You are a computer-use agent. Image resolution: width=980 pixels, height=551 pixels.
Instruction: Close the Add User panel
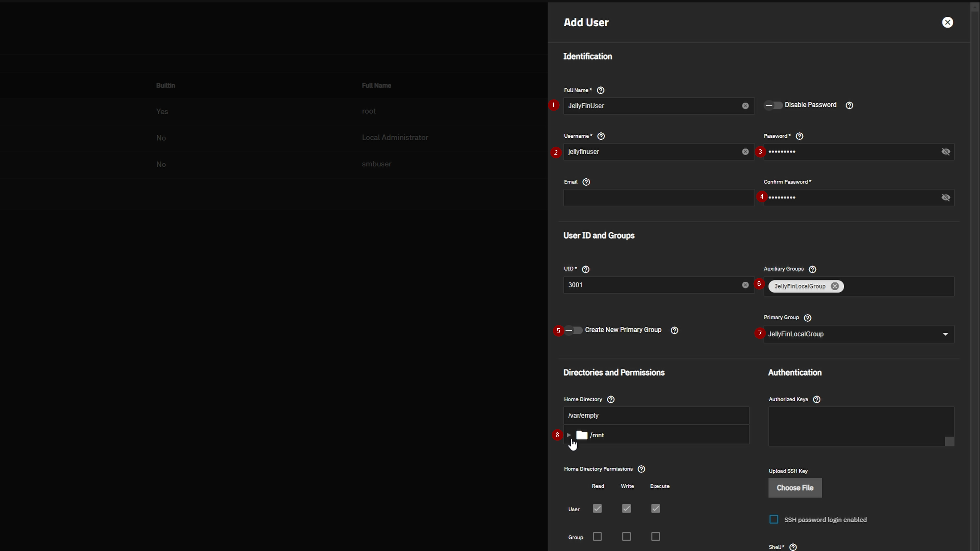click(947, 22)
